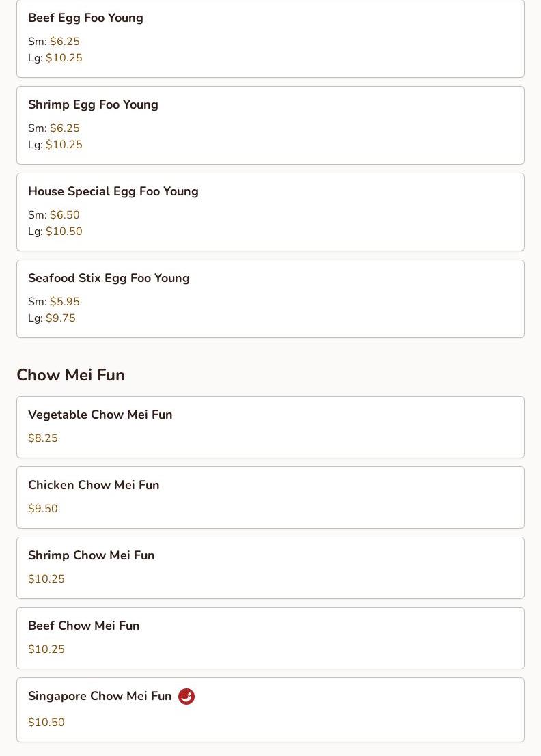Click Large $10.50 House Special price

point(64,232)
